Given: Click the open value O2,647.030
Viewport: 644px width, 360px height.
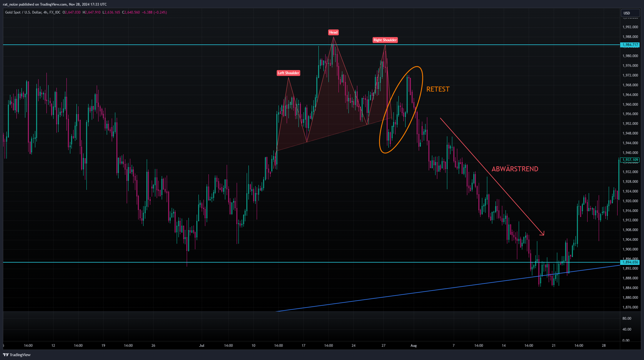Looking at the screenshot, I should (x=72, y=12).
